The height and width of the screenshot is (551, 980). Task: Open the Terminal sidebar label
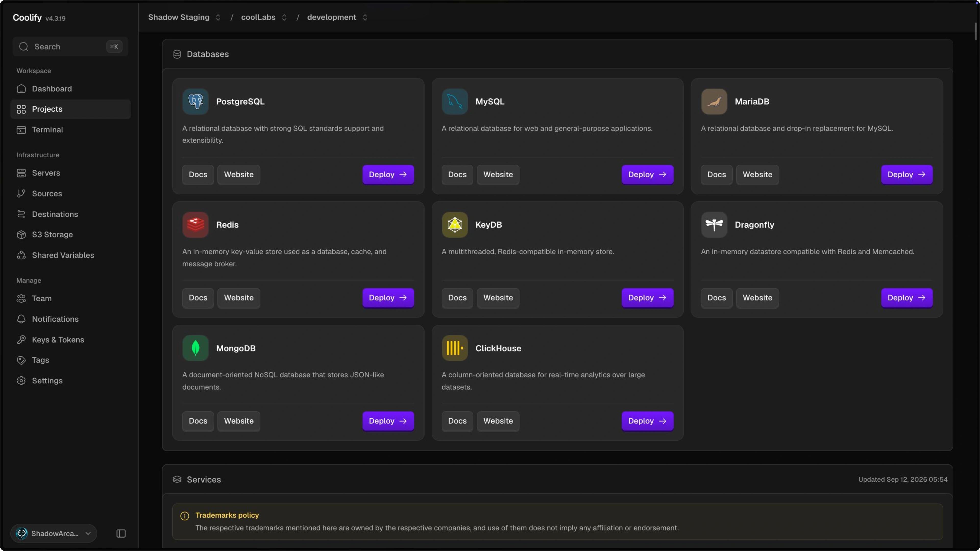pos(47,130)
